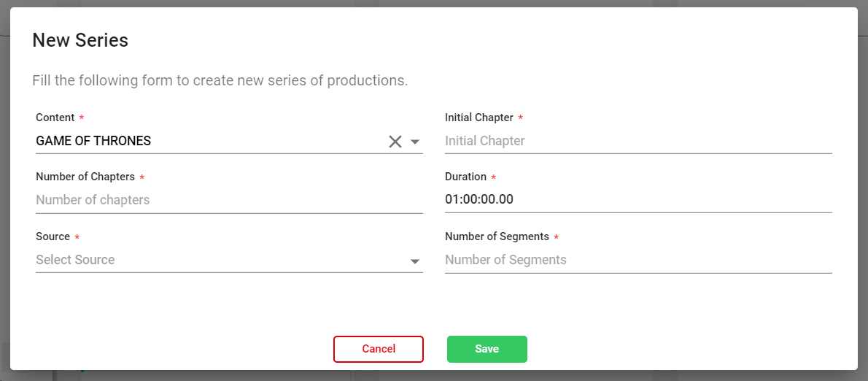Clear the GAME OF THRONES content selection
The image size is (868, 381).
pyautogui.click(x=395, y=142)
